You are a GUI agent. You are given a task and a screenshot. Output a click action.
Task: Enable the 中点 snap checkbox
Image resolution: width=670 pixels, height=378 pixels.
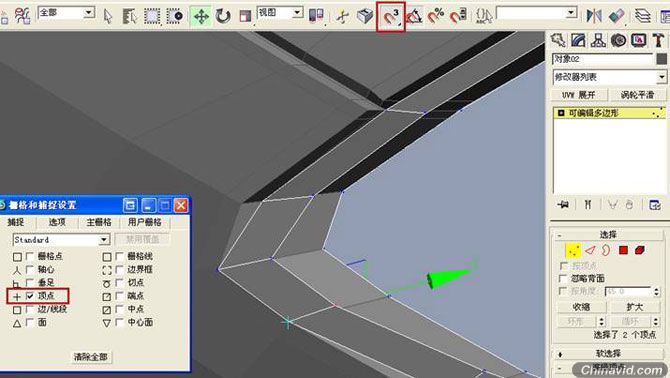[x=120, y=309]
